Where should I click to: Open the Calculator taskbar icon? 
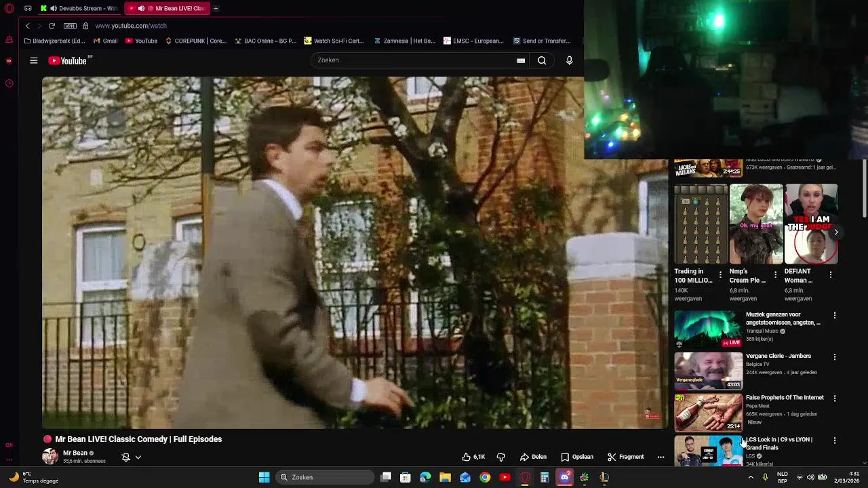(x=545, y=477)
